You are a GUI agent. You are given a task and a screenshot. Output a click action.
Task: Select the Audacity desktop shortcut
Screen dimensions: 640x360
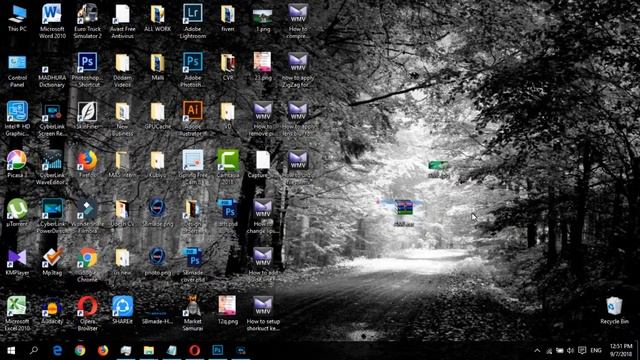tap(52, 311)
